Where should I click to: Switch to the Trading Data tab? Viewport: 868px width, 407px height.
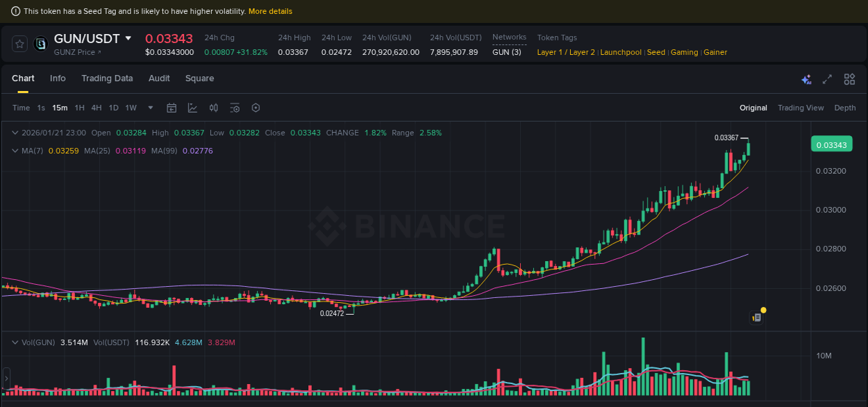107,78
